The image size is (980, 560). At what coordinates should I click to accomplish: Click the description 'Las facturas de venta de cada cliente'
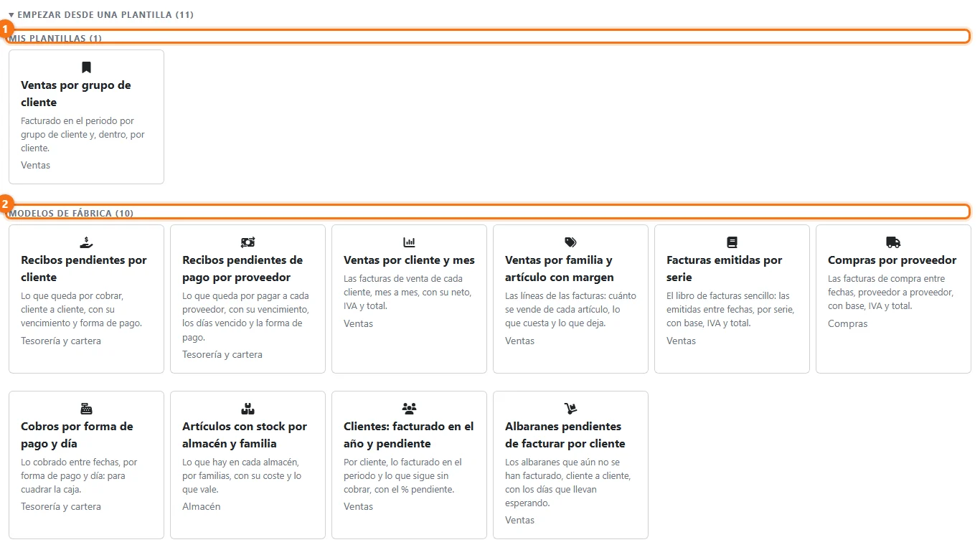tap(406, 292)
